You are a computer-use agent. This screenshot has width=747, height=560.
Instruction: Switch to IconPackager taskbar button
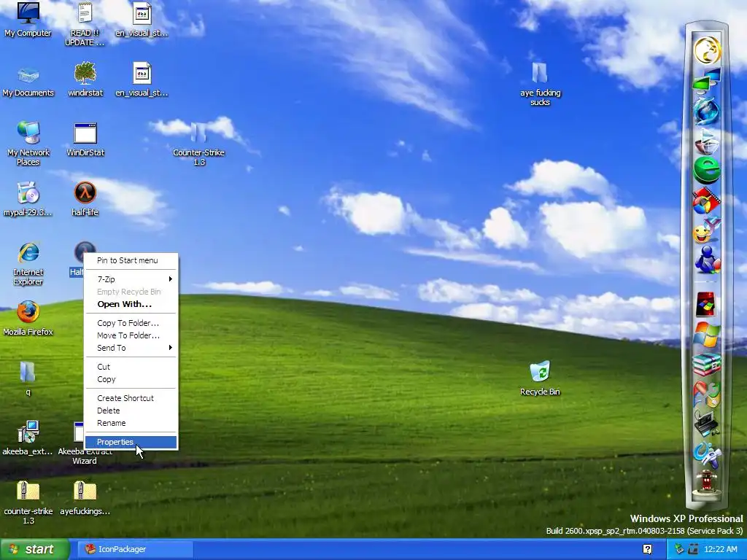click(135, 549)
